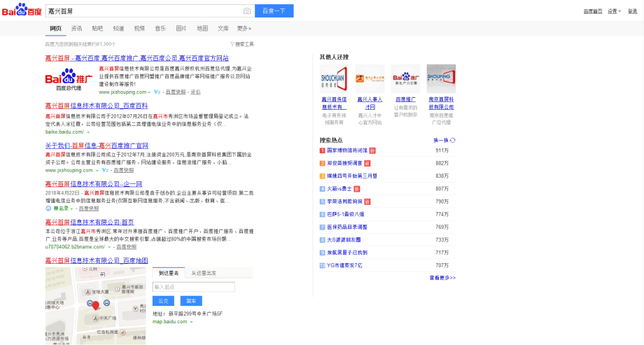This screenshot has height=345, width=644.
Task: Open 搜索工具 filter with funnel icon
Action: (x=242, y=44)
